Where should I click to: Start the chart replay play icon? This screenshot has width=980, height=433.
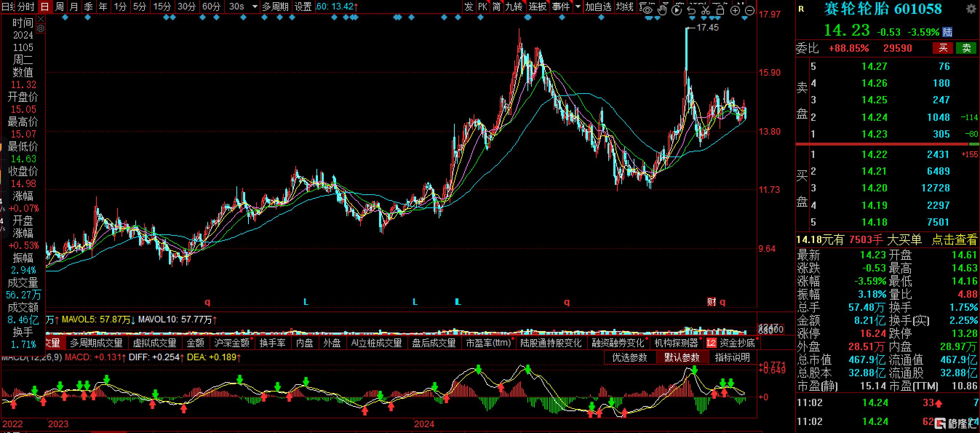coord(677,10)
